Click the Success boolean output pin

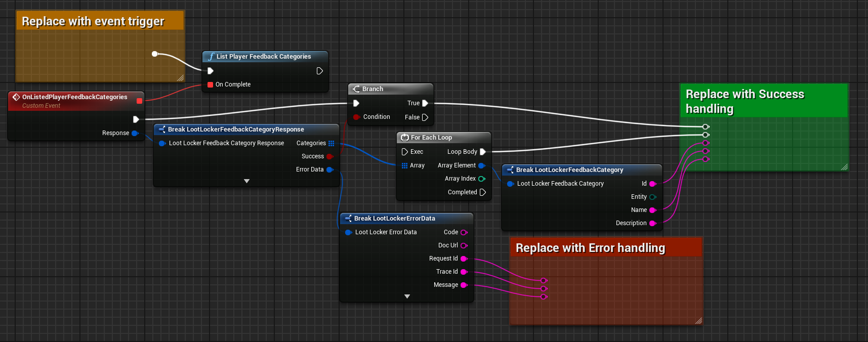[330, 156]
